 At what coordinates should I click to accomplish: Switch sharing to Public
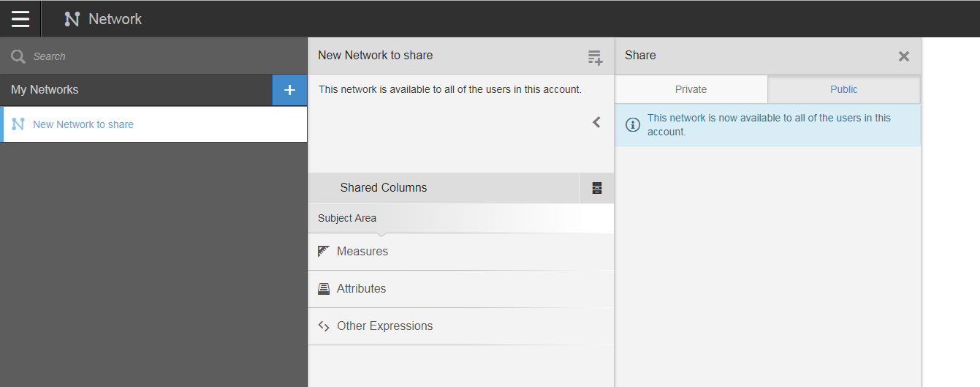[843, 89]
